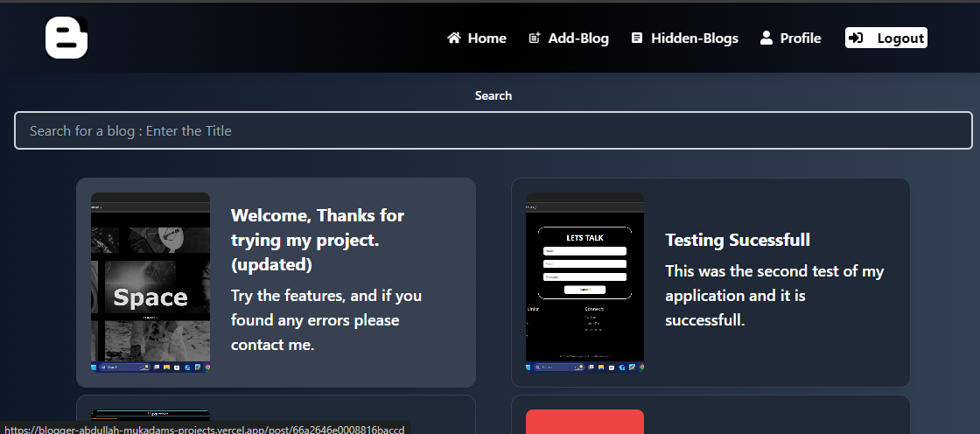
Task: Open the Hidden-Blogs nav link
Action: [x=694, y=38]
